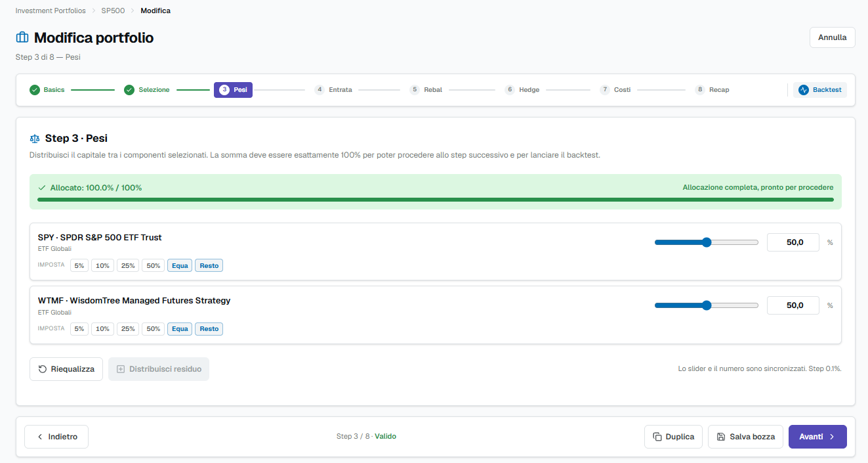
Task: Click the scales icon next to Step 3 · Pesi
Action: click(35, 139)
